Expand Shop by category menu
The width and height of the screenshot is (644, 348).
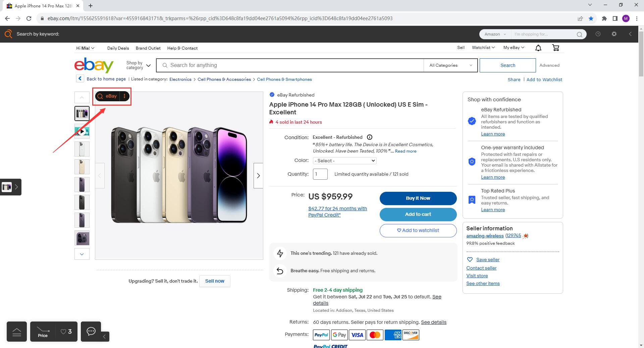[138, 65]
